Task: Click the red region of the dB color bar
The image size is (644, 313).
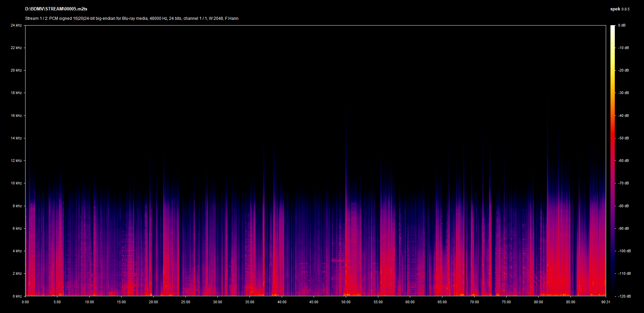Action: pos(612,138)
